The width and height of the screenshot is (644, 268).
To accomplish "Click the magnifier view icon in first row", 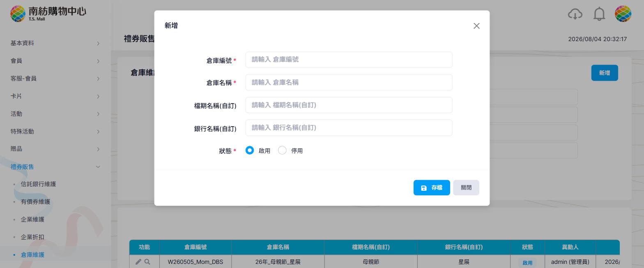I will (147, 262).
